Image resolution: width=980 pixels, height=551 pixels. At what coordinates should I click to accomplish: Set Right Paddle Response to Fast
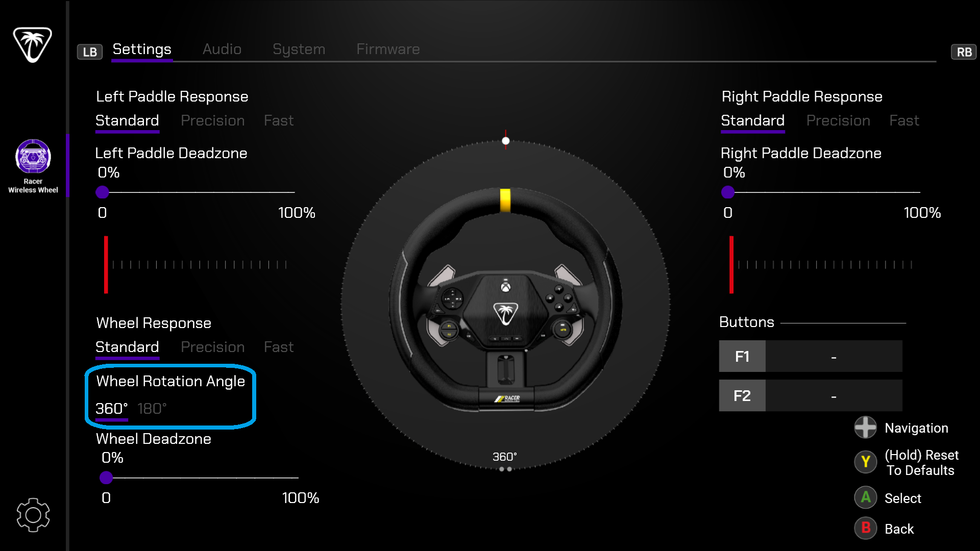904,120
